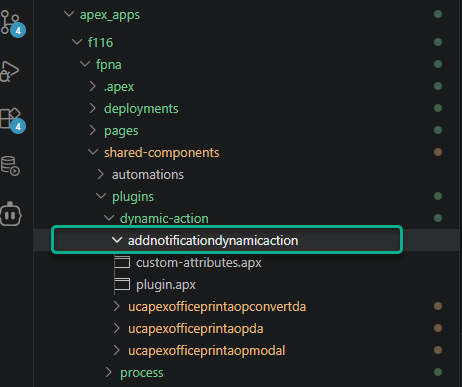Select the pages folder name
Viewport: 462px width, 387px height.
pos(121,131)
